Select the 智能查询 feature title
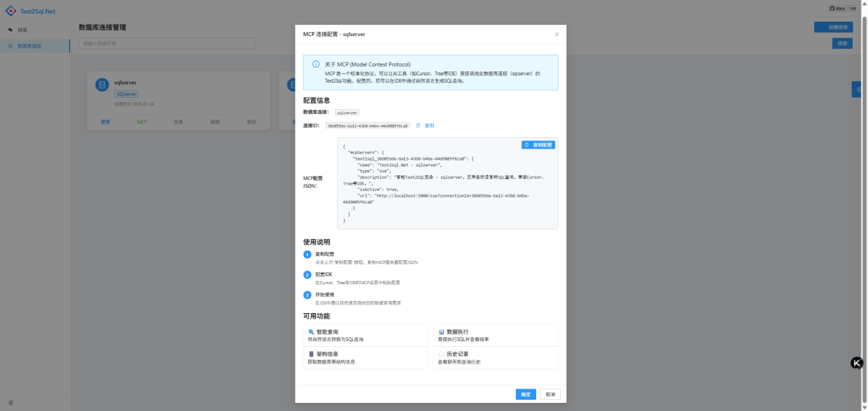This screenshot has height=411, width=868. tap(327, 332)
